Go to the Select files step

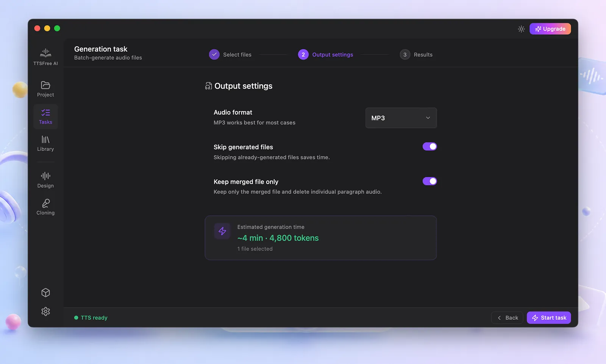pos(230,54)
